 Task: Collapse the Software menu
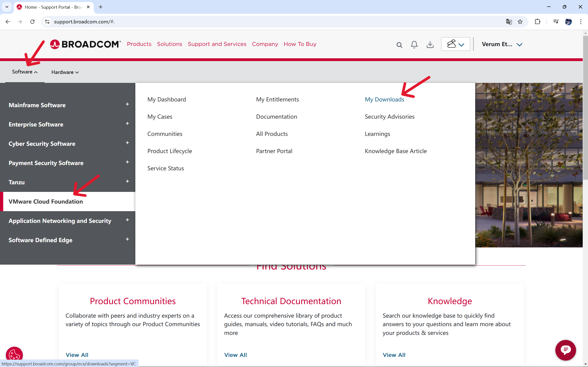pos(25,72)
